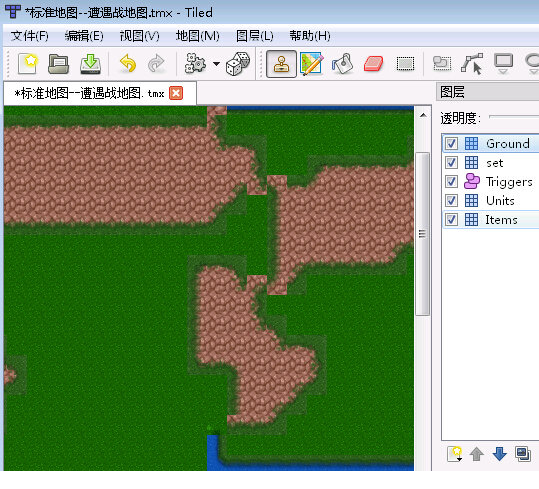Screen dimensions: 539x489
Task: Click the 图层 panel title
Action: (x=452, y=92)
